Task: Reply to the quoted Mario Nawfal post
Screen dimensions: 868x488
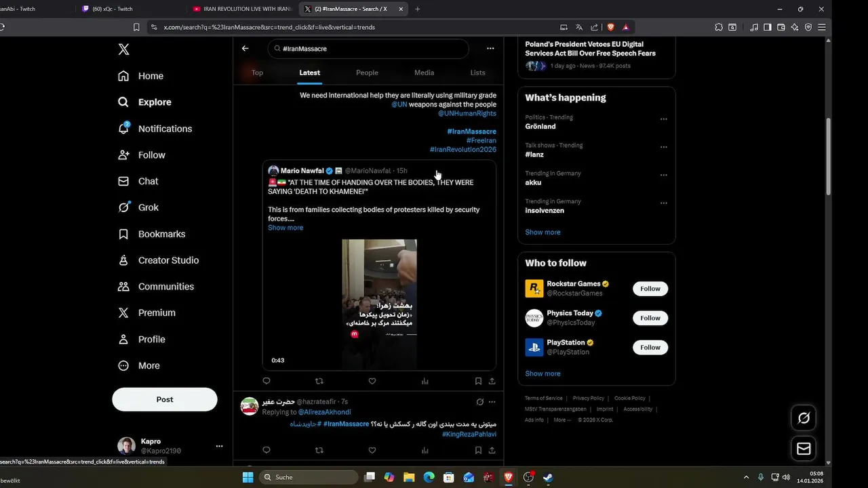Action: point(267,382)
